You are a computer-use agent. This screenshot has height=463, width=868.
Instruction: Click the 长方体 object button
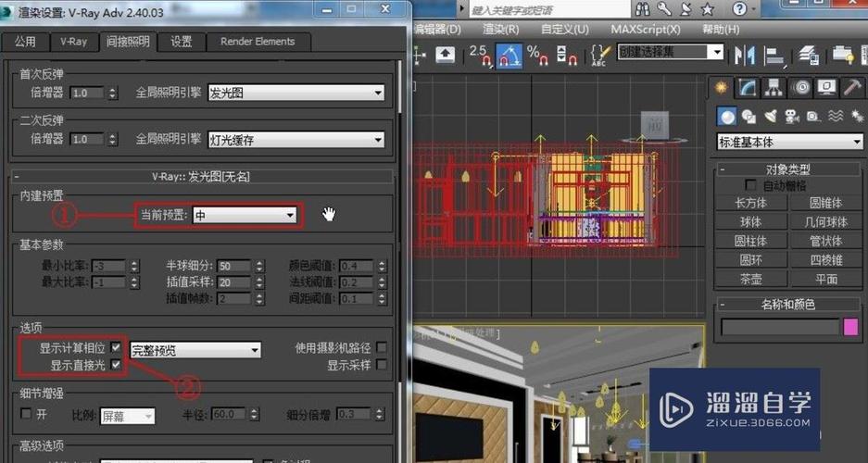click(x=751, y=203)
